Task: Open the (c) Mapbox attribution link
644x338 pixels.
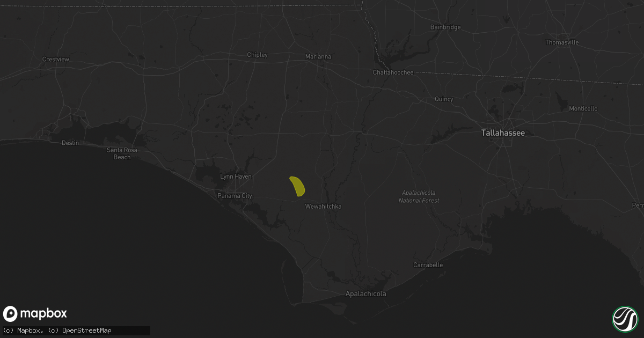Action: coord(21,330)
